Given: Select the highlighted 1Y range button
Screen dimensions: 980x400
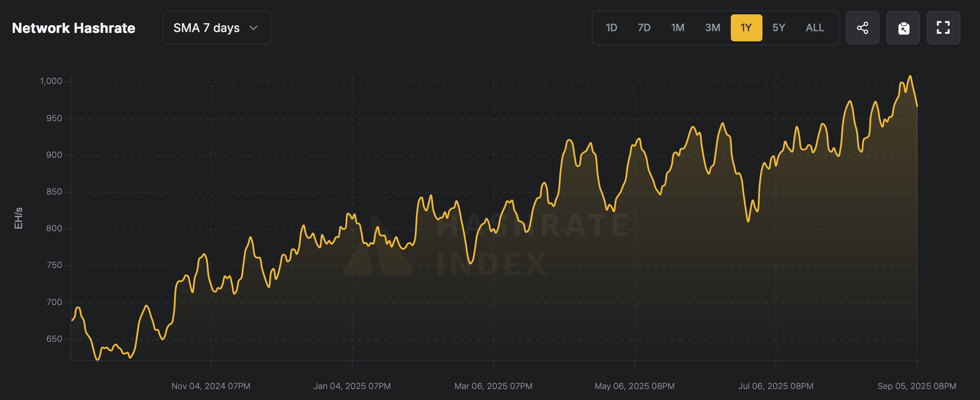Looking at the screenshot, I should (746, 28).
